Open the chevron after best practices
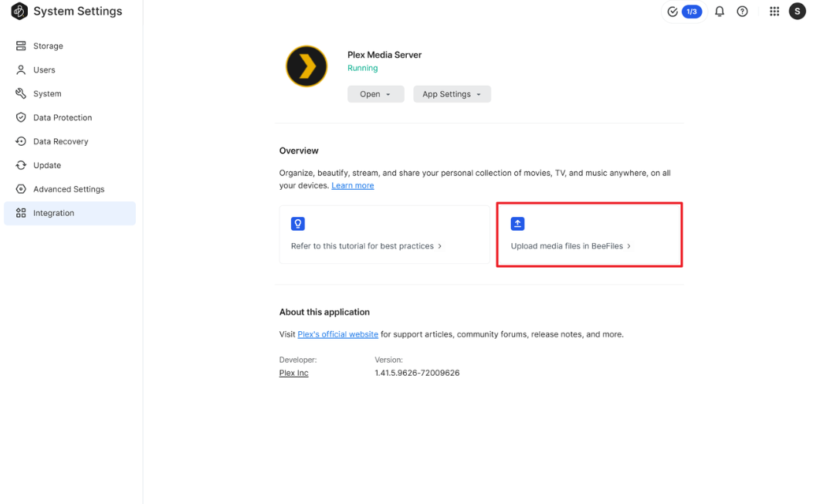This screenshot has height=504, width=813. pyautogui.click(x=439, y=246)
